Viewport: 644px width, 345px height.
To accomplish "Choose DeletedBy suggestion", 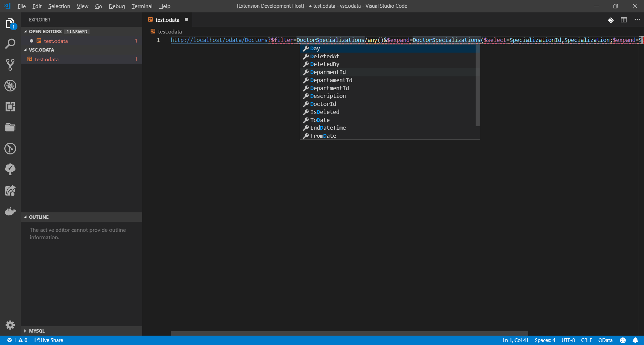I will [388, 64].
